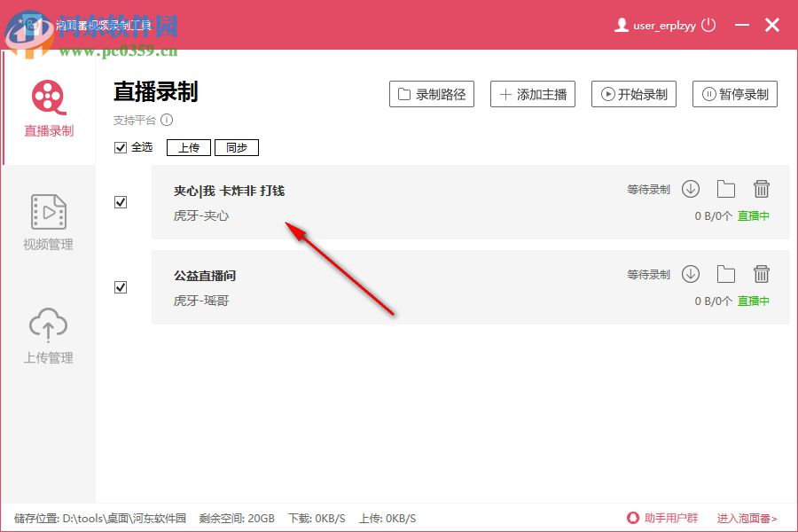Download the 公益直播间 recording
This screenshot has width=798, height=532.
(x=691, y=273)
